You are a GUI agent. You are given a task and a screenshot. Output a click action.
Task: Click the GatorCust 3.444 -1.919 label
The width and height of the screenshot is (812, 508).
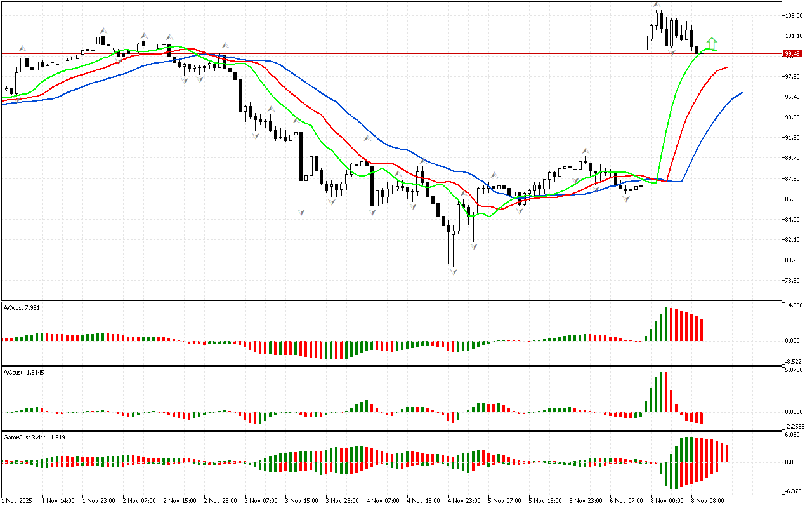point(34,437)
